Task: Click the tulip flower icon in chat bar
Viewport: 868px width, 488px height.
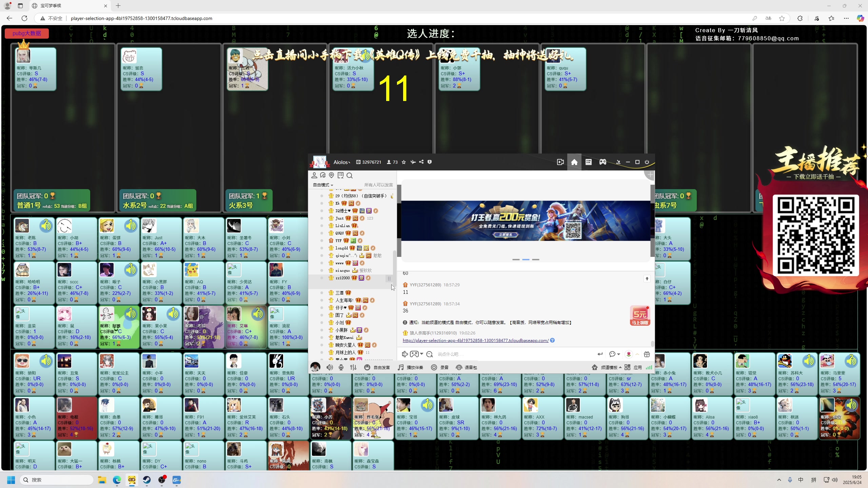Action: click(x=629, y=354)
